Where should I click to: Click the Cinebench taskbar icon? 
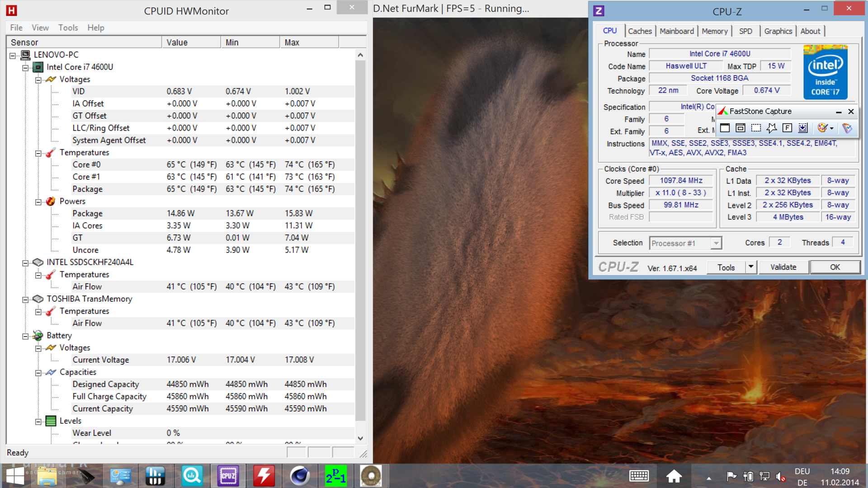click(x=300, y=476)
